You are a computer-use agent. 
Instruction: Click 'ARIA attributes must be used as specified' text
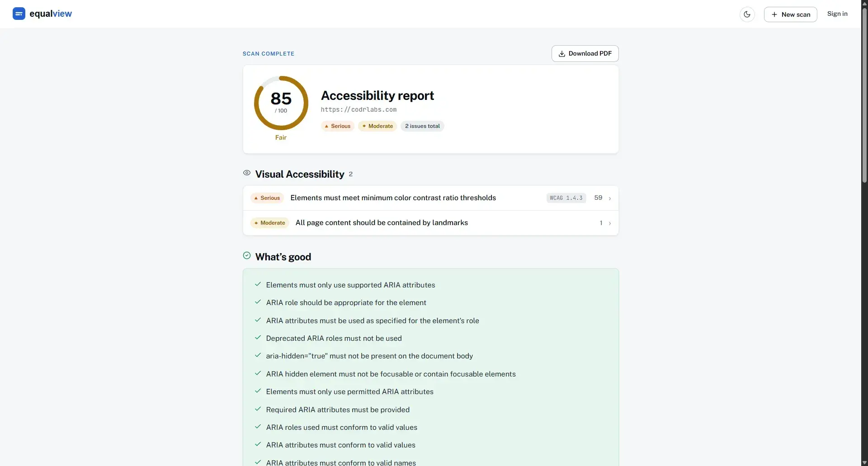(373, 321)
